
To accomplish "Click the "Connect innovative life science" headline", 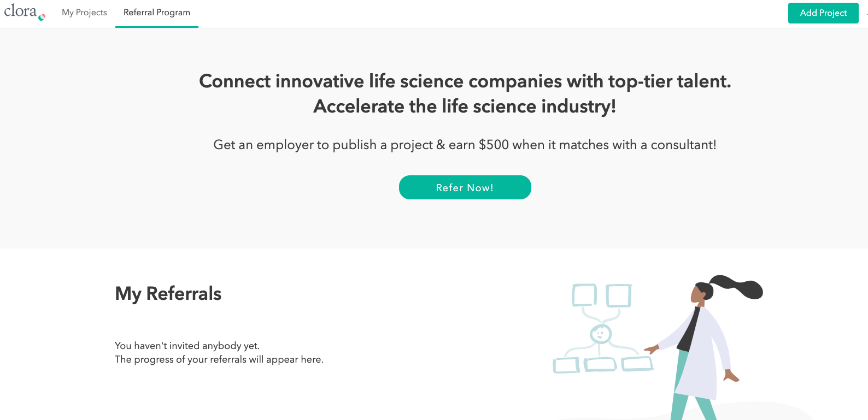I will pyautogui.click(x=465, y=81).
